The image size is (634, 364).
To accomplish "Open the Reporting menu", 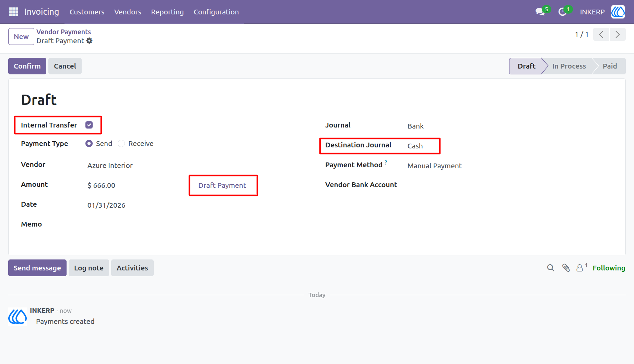I will (x=167, y=12).
